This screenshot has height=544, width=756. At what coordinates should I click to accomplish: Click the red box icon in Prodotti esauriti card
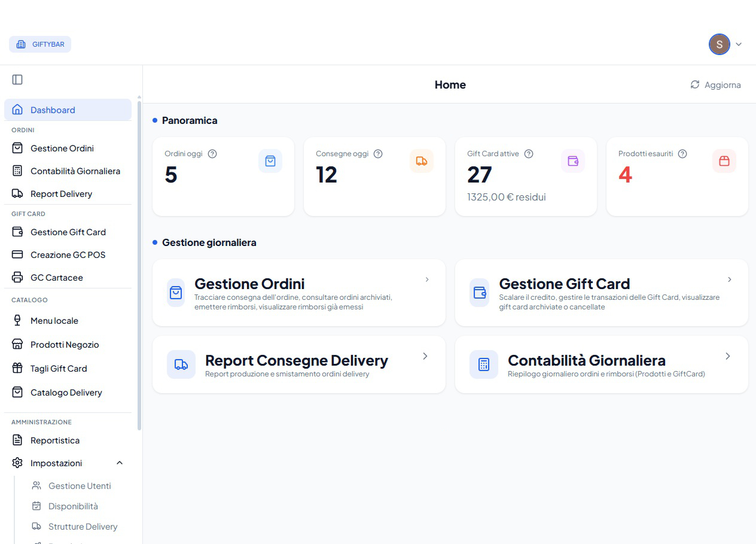[724, 161]
